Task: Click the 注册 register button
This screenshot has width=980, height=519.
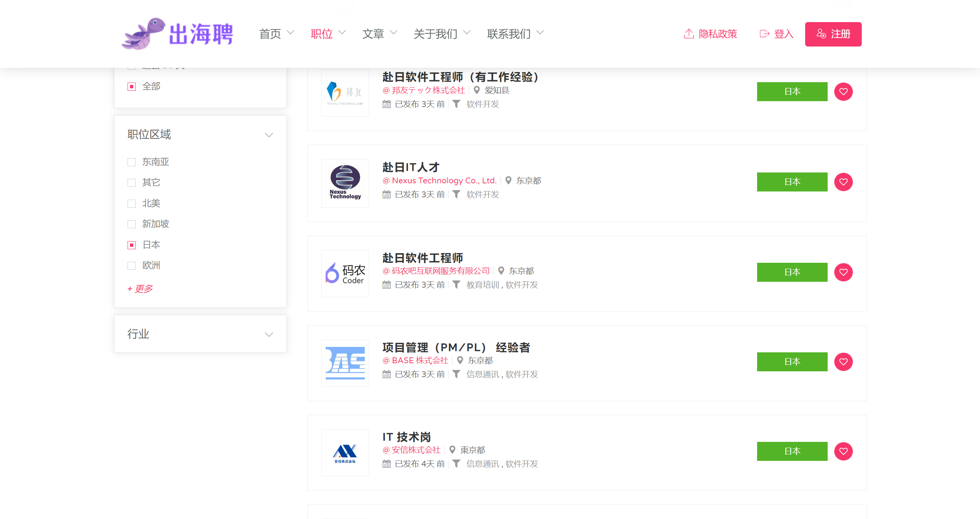Action: [x=833, y=34]
